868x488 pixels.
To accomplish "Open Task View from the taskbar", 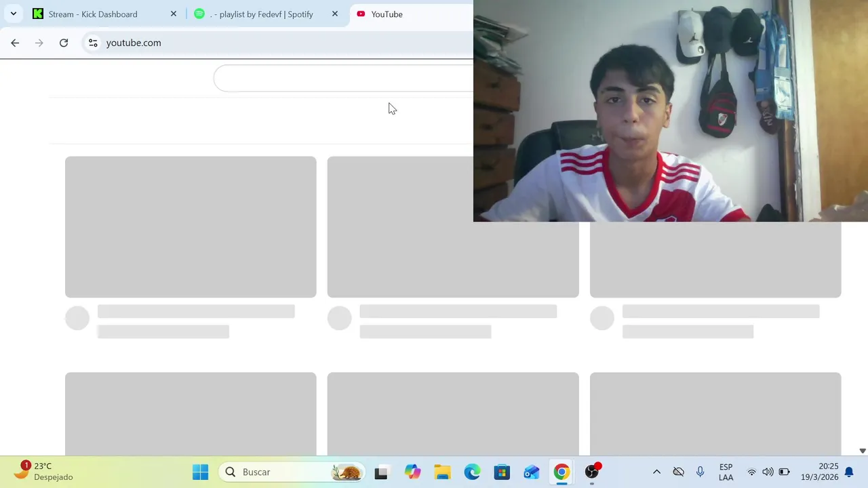I will [x=381, y=472].
